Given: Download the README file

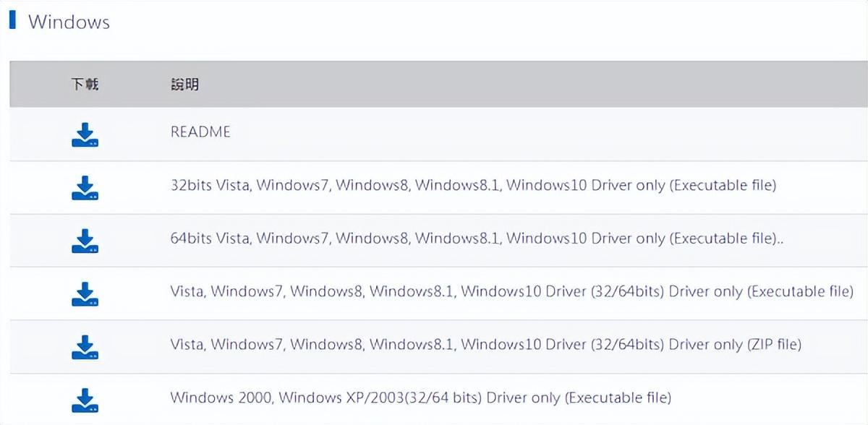Looking at the screenshot, I should pyautogui.click(x=85, y=134).
